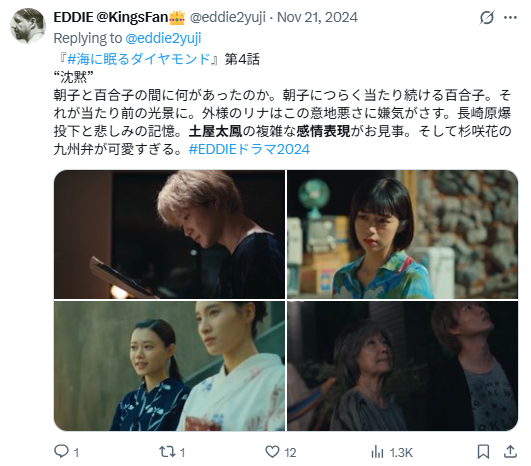Click the Nov 21, 2024 timestamp
The height and width of the screenshot is (466, 531).
pos(317,17)
